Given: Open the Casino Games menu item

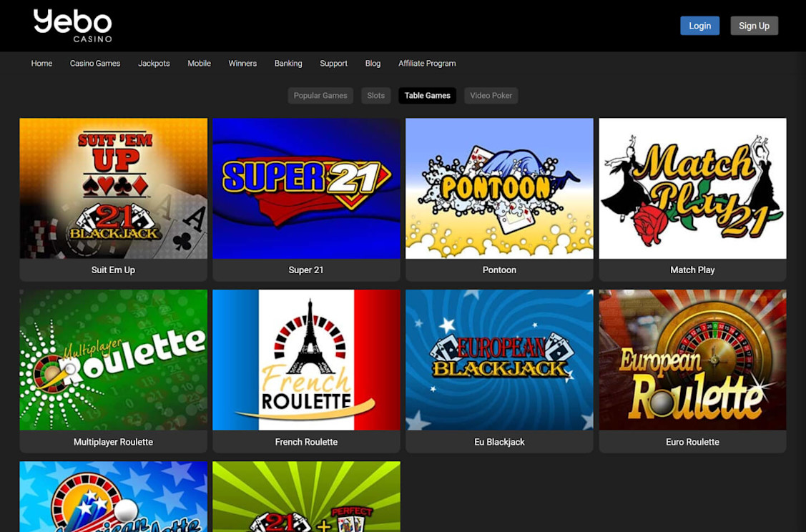Looking at the screenshot, I should (95, 63).
